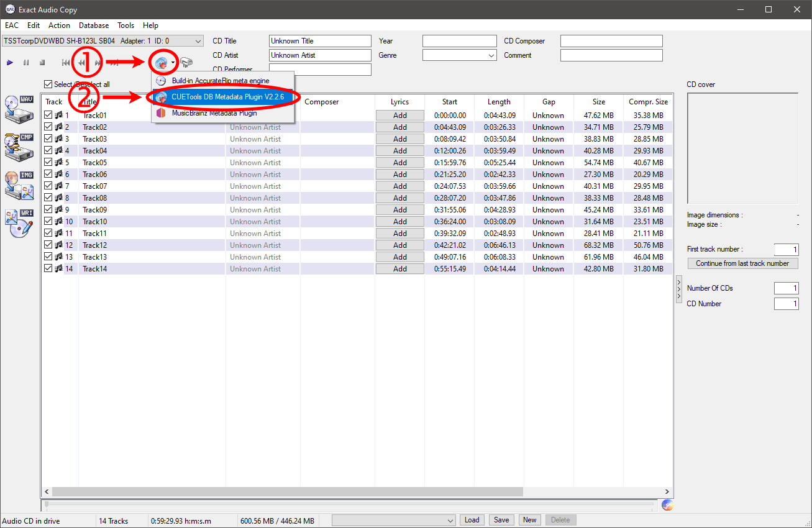812x528 pixels.
Task: Skip to previous track button
Action: click(66, 63)
